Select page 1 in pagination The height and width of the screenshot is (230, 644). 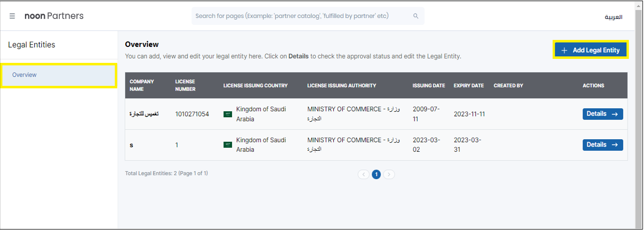coord(376,174)
